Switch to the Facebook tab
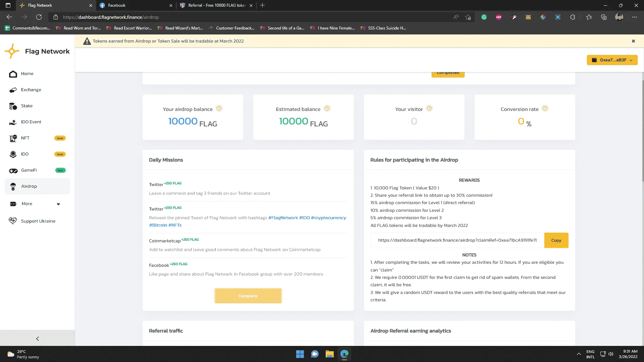The height and width of the screenshot is (362, 644). pos(136,5)
